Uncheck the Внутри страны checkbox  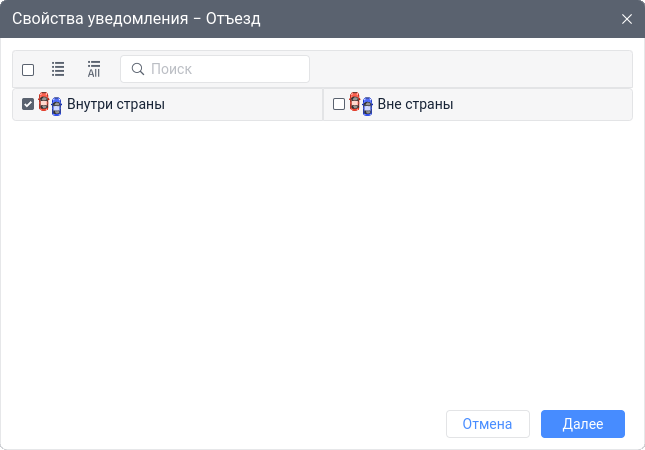[28, 104]
